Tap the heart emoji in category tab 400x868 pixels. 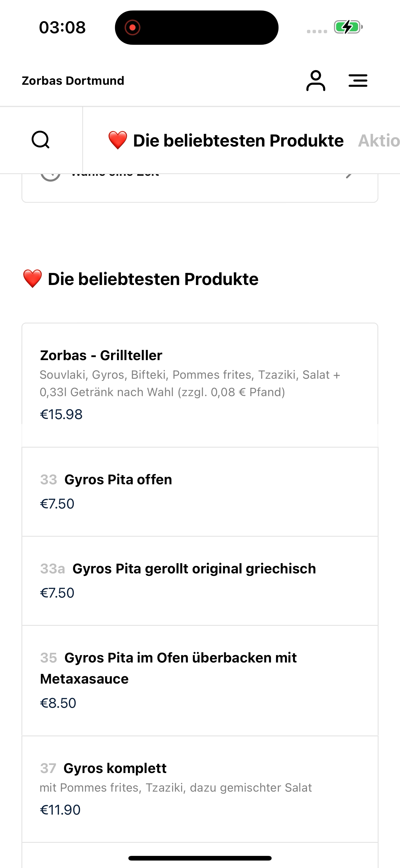[x=118, y=140]
